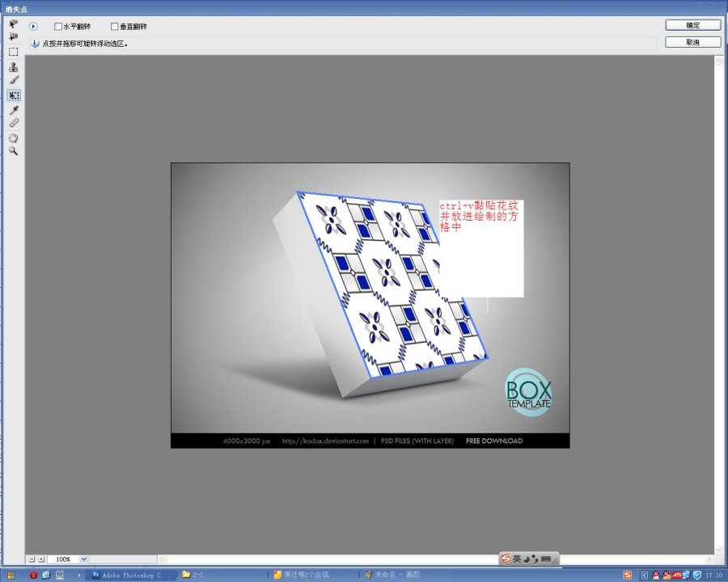
Task: Toggle the punctuation icon on IME bar
Action: (x=535, y=559)
